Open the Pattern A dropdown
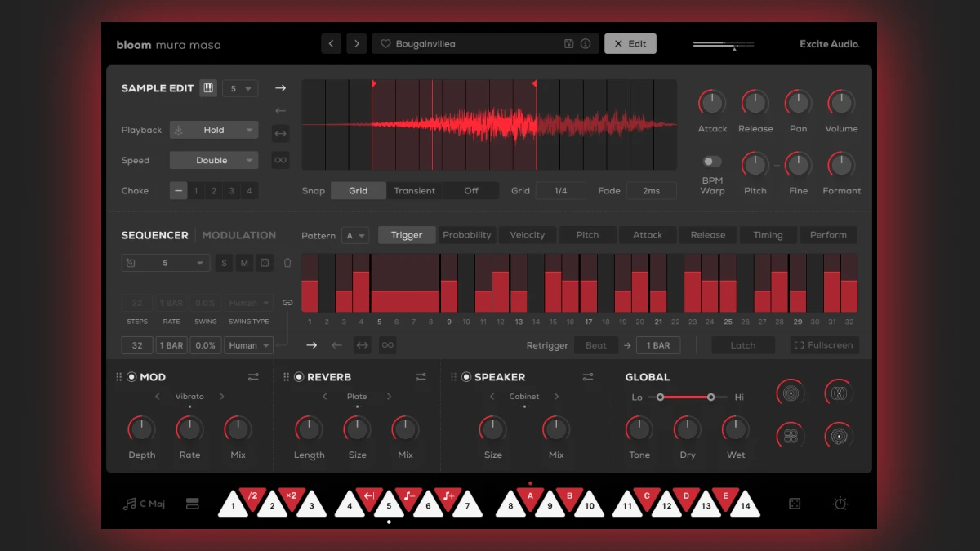The image size is (980, 551). tap(355, 235)
